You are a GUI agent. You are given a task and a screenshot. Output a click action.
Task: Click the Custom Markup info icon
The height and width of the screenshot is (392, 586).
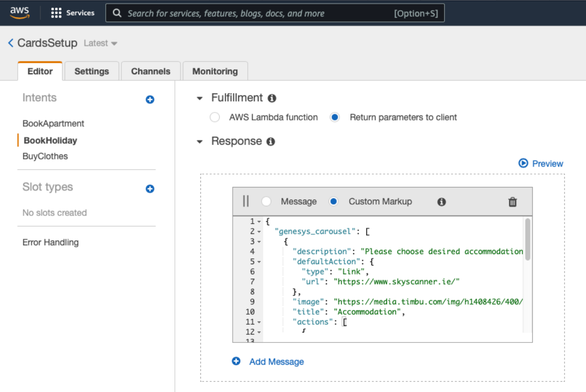(441, 202)
